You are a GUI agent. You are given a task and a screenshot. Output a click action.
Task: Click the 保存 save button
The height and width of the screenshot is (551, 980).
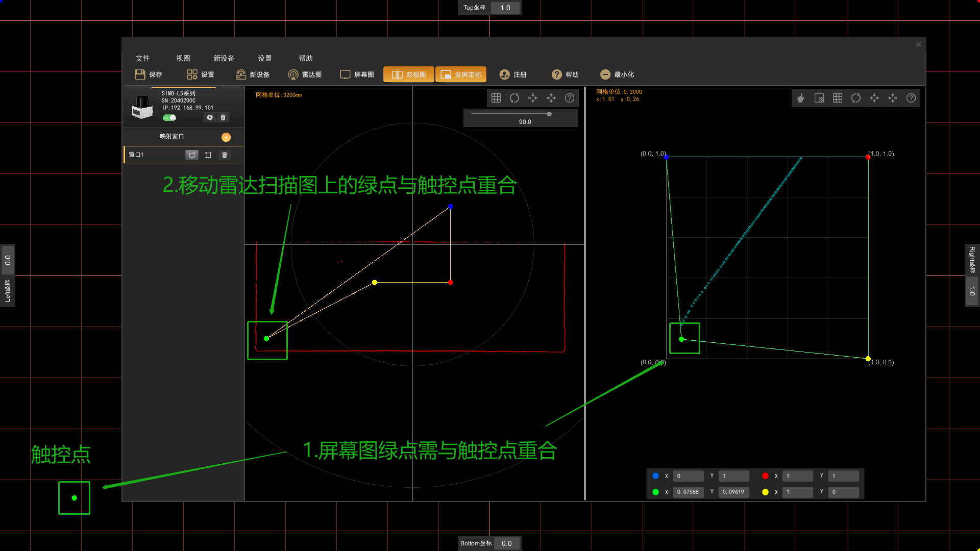149,74
